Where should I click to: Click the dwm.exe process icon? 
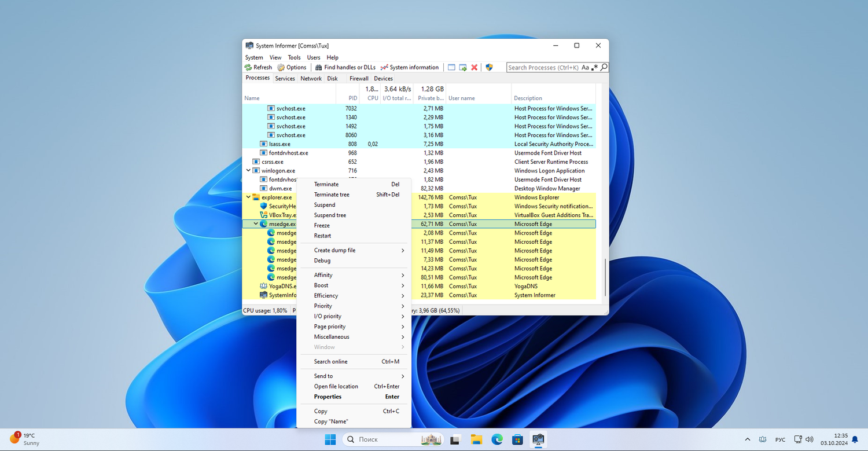(264, 188)
